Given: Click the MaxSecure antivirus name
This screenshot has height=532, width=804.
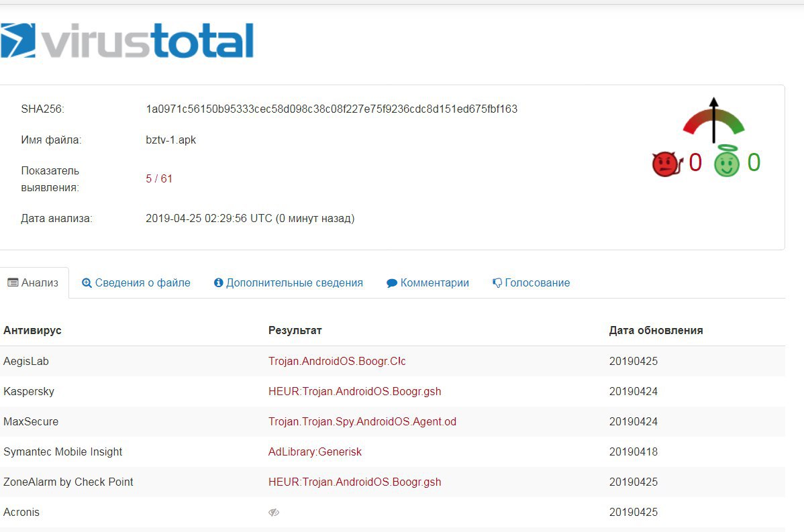Looking at the screenshot, I should coord(31,421).
